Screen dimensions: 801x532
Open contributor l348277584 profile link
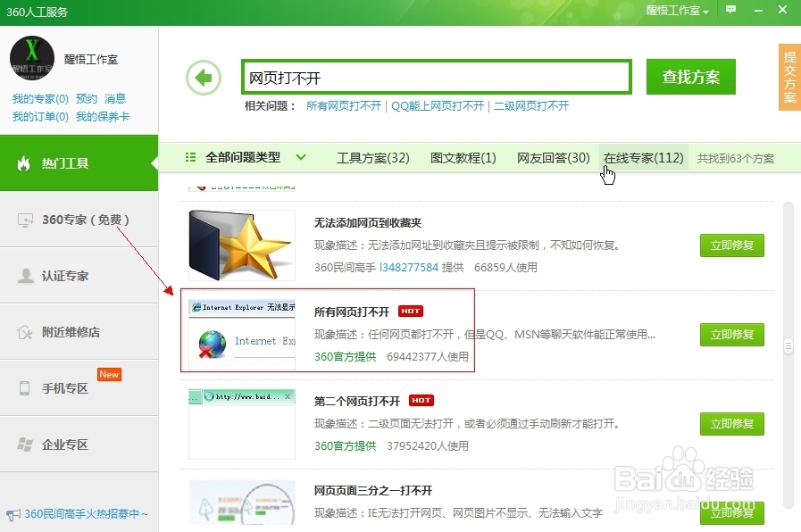pos(409,267)
